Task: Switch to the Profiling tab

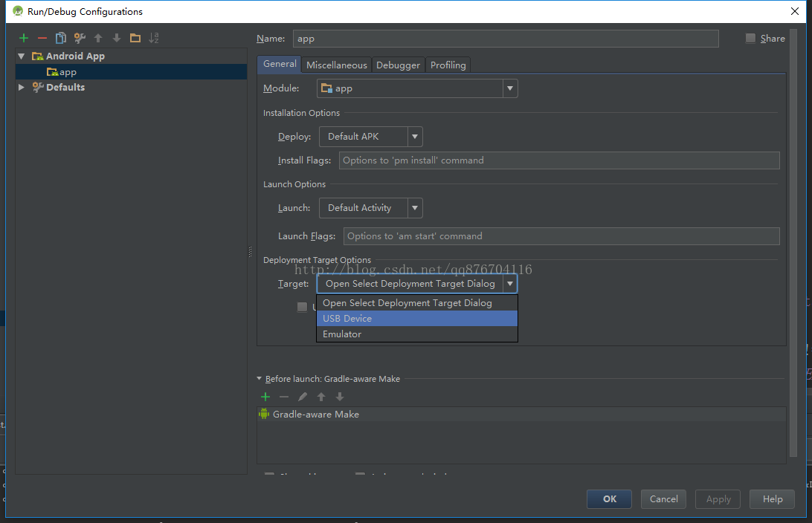Action: tap(448, 65)
